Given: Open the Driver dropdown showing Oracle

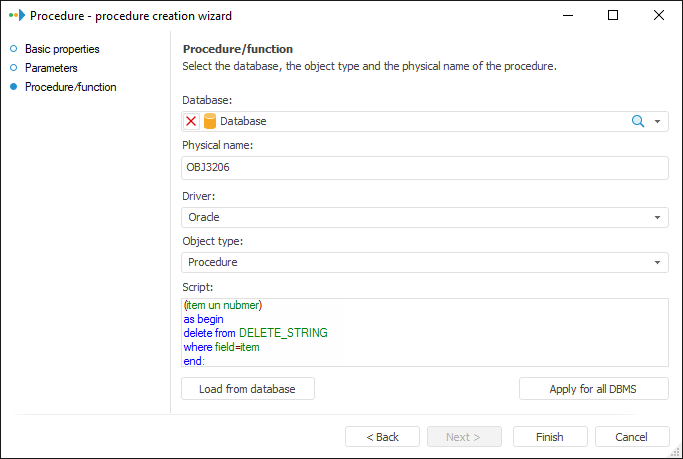Looking at the screenshot, I should point(425,217).
